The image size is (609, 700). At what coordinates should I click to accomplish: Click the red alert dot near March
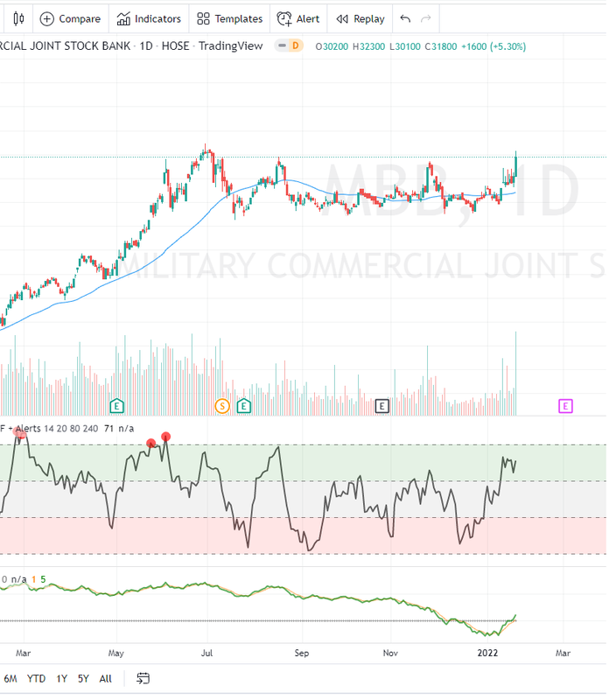coord(19,432)
